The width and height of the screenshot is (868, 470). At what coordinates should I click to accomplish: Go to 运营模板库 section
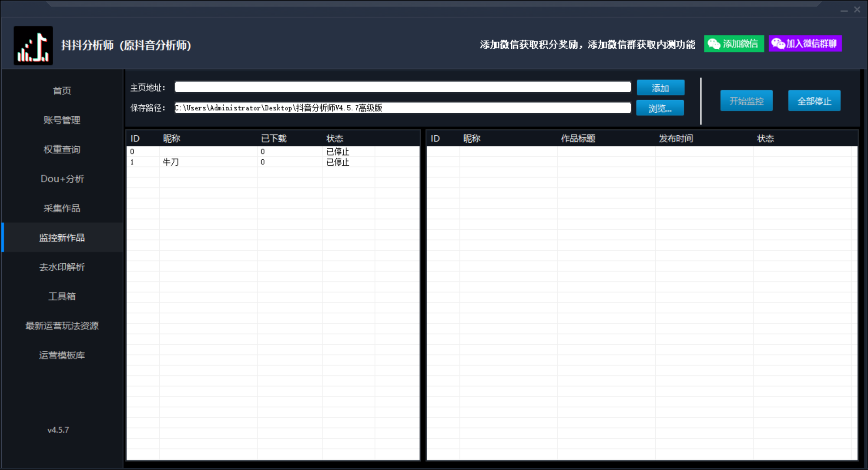pyautogui.click(x=62, y=355)
